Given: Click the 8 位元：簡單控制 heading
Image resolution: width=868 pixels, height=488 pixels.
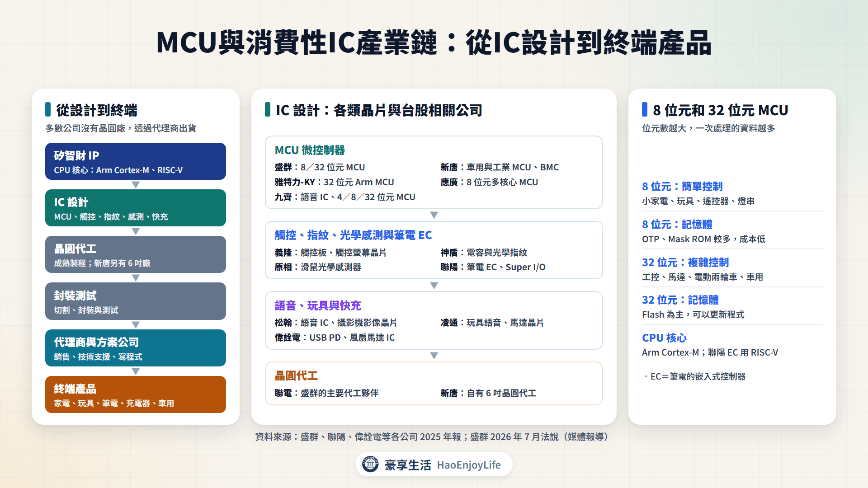Looking at the screenshot, I should (x=682, y=186).
